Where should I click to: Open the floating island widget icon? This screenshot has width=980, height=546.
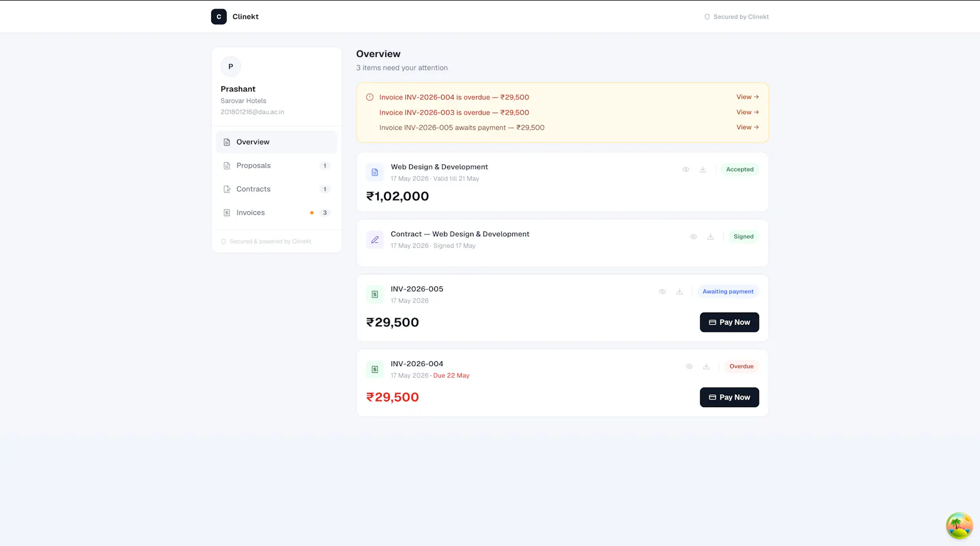(959, 526)
